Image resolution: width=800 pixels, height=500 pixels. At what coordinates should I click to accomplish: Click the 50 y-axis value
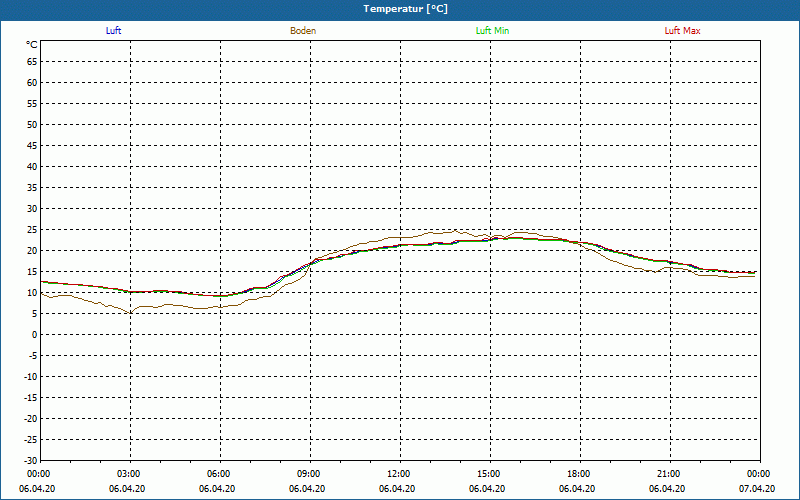[32, 124]
